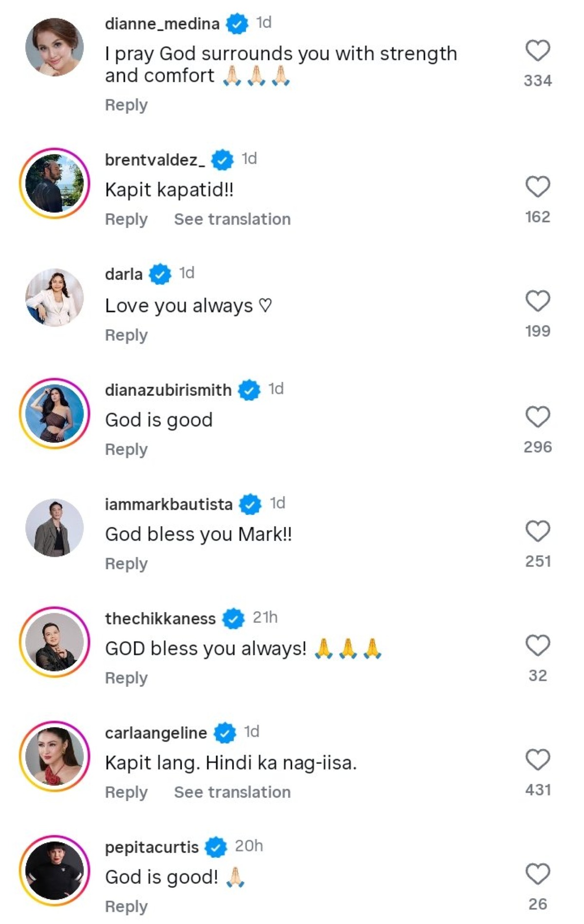Like iammarkbautista's 'God bless you Mark' comment

(x=537, y=531)
